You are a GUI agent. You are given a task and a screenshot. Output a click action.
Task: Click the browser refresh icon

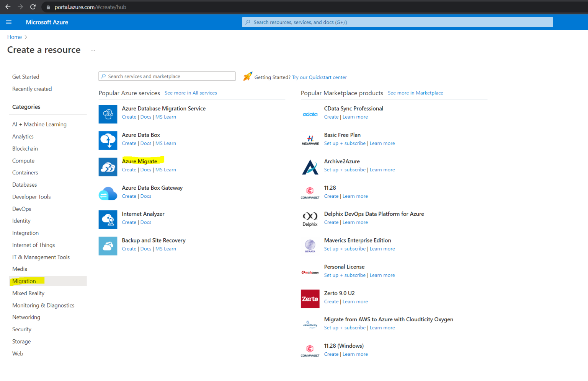[x=33, y=7]
